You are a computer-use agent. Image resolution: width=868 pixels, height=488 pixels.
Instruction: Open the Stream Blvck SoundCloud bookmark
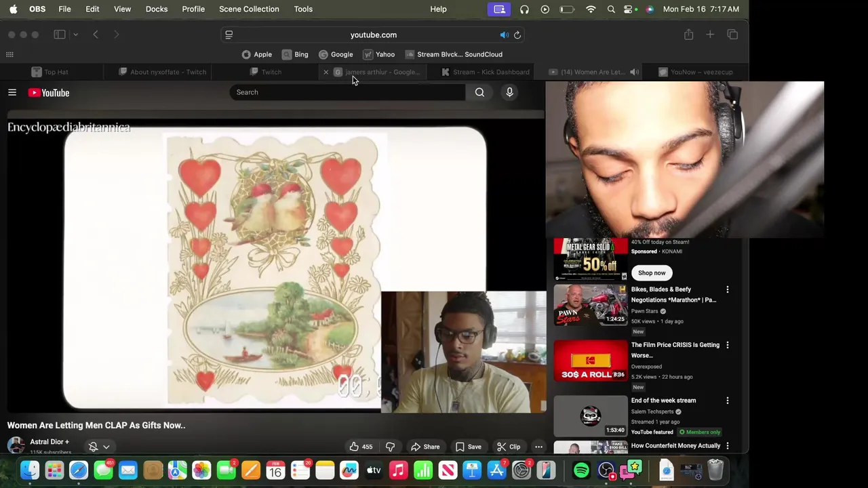click(x=454, y=54)
